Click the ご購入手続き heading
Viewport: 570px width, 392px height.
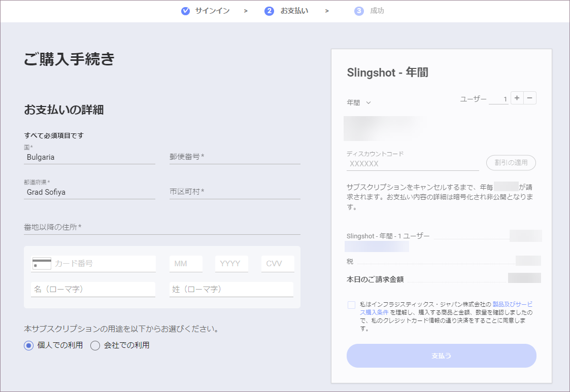click(x=69, y=59)
